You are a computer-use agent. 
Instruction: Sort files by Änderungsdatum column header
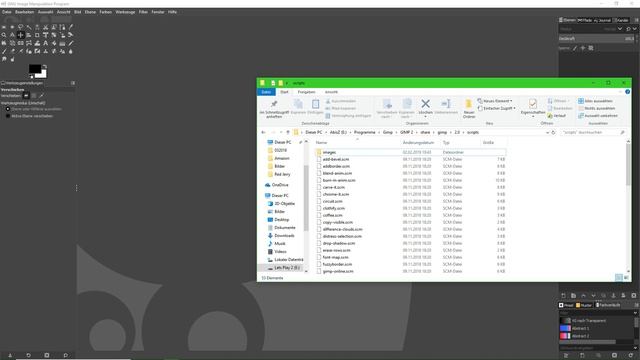tap(418, 142)
